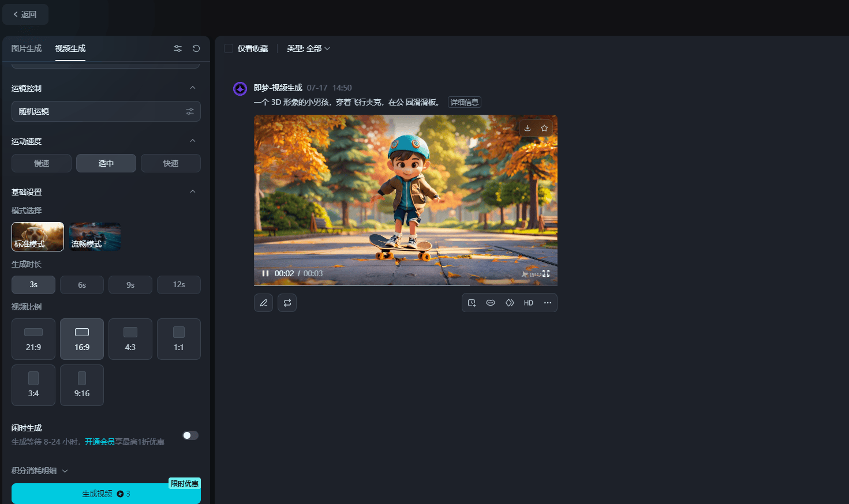The height and width of the screenshot is (504, 849).
Task: Download the generated skateboard video
Action: click(x=528, y=128)
